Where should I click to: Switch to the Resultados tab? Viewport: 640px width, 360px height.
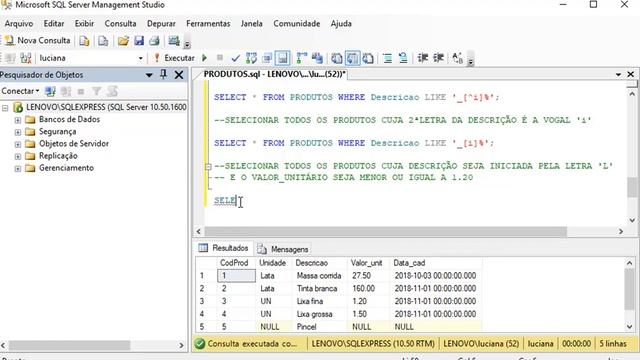224,248
